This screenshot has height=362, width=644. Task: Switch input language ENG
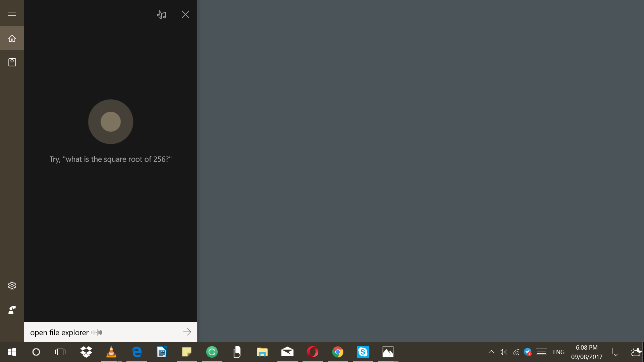559,352
